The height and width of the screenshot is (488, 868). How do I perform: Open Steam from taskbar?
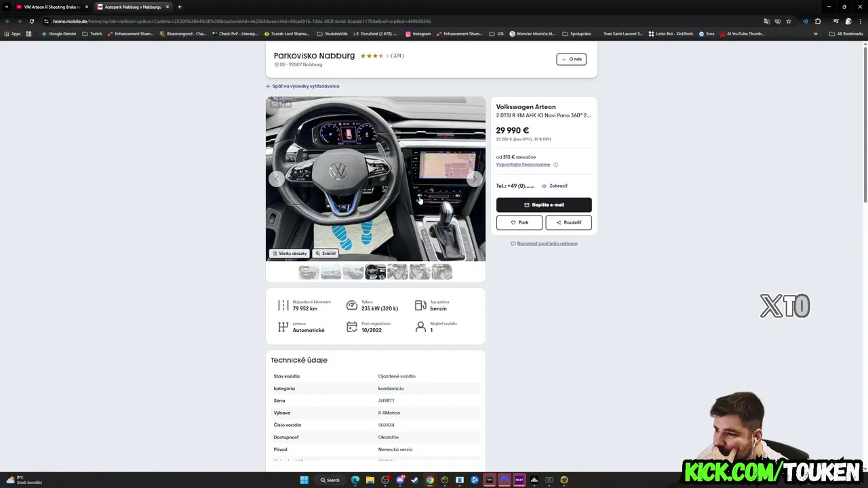point(415,480)
